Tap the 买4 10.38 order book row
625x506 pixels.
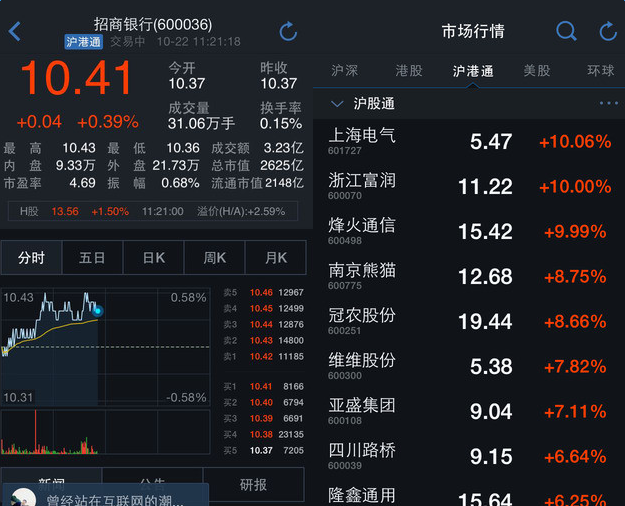tap(263, 434)
